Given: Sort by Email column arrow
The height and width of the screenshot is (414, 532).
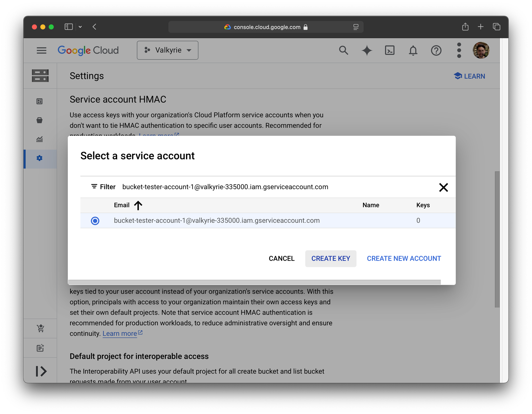Looking at the screenshot, I should (x=138, y=205).
